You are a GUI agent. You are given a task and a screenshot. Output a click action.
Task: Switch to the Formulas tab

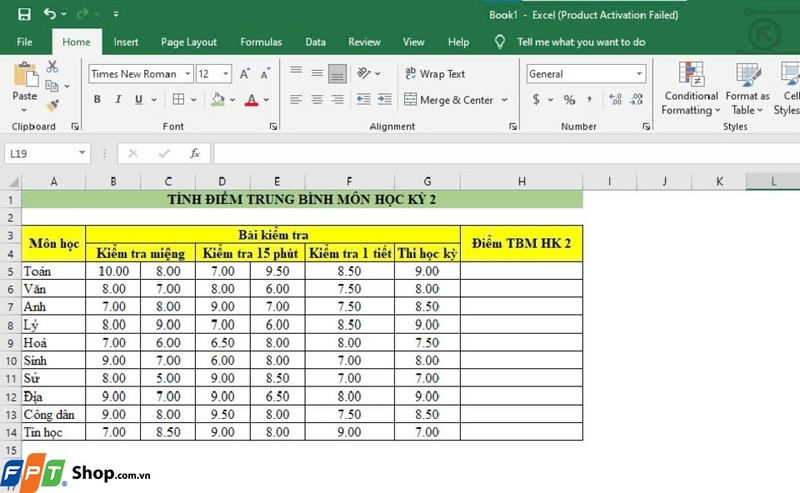[261, 42]
